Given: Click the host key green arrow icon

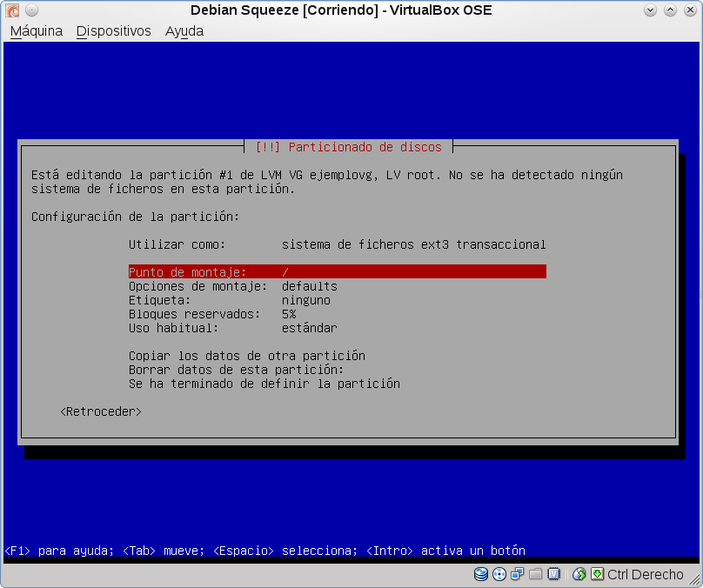Looking at the screenshot, I should [x=597, y=574].
